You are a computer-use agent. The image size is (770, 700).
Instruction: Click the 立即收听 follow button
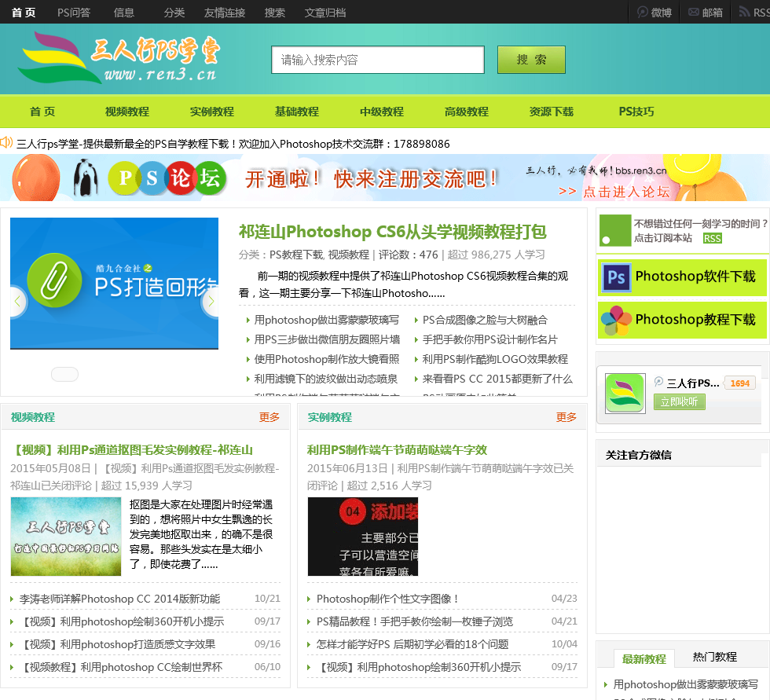679,401
